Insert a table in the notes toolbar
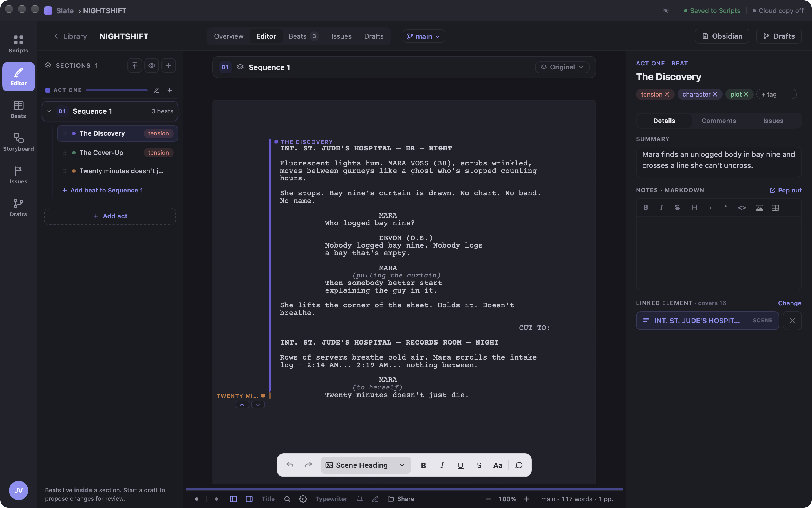This screenshot has width=812, height=508. tap(775, 208)
